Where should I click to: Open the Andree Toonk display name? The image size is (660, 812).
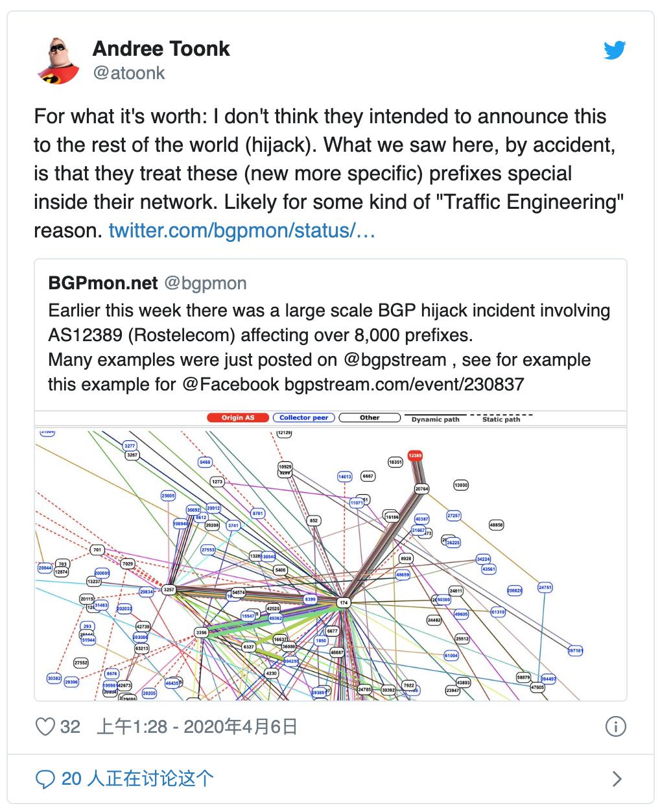(161, 49)
